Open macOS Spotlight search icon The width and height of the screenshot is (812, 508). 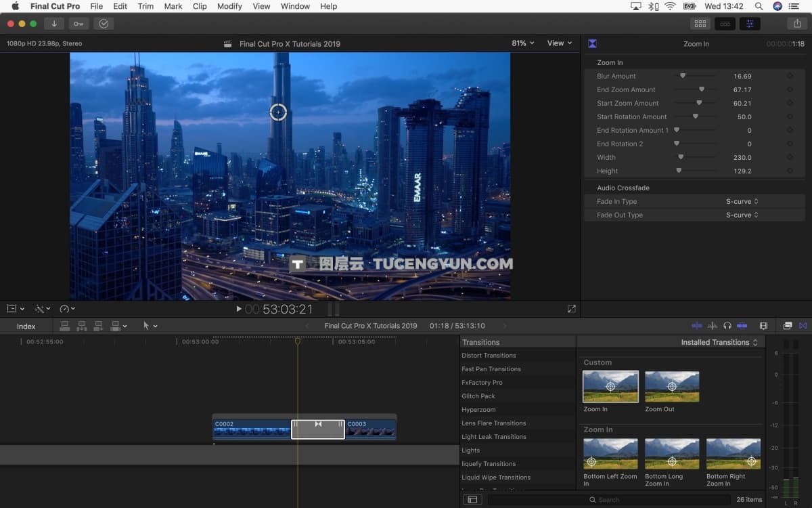pos(759,6)
